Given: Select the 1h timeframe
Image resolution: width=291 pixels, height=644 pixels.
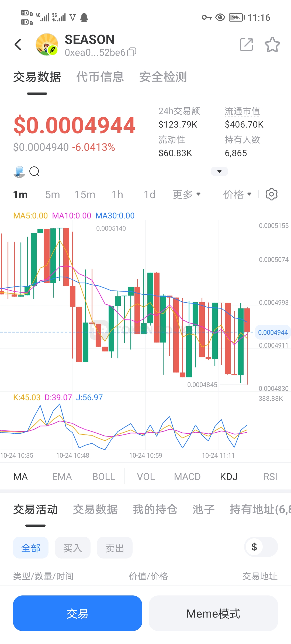Looking at the screenshot, I should [117, 194].
